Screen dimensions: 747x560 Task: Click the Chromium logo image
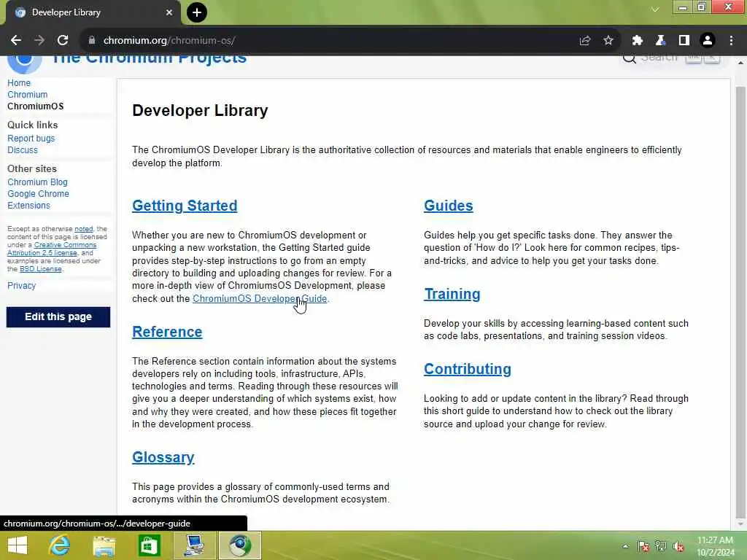pos(24,64)
